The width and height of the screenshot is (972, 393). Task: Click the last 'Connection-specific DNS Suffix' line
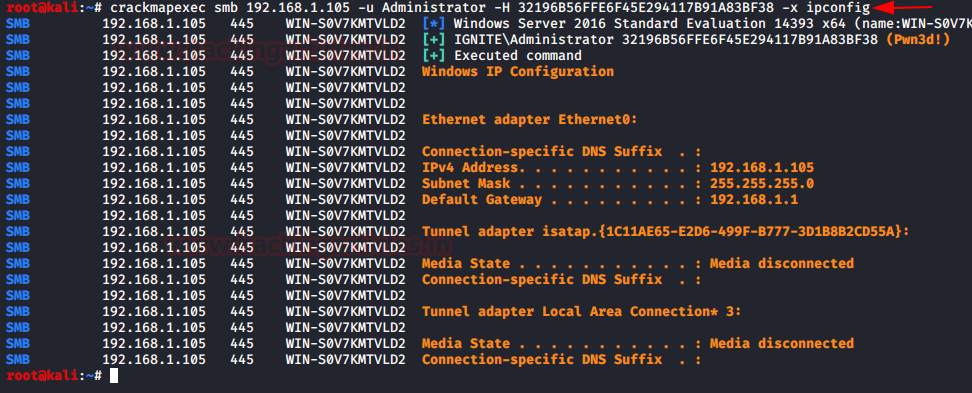click(562, 360)
